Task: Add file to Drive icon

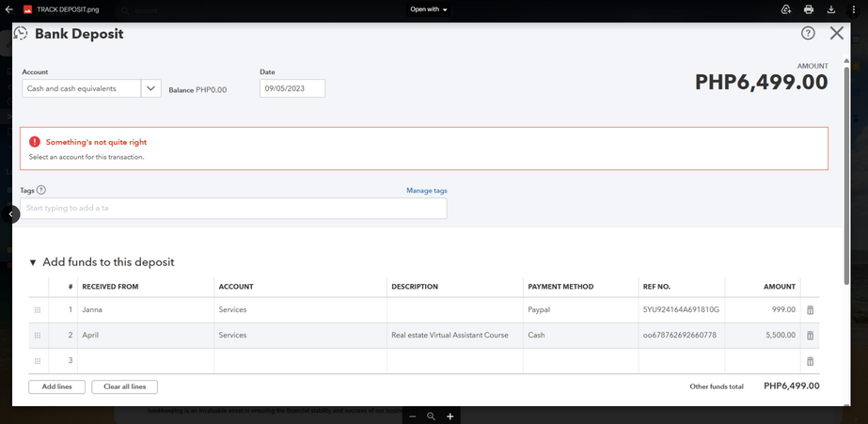Action: point(785,9)
